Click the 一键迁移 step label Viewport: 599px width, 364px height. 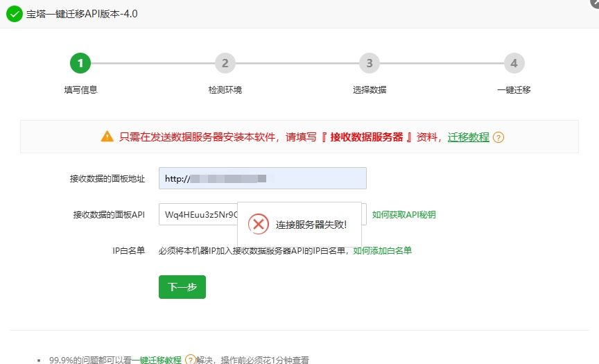(x=514, y=89)
